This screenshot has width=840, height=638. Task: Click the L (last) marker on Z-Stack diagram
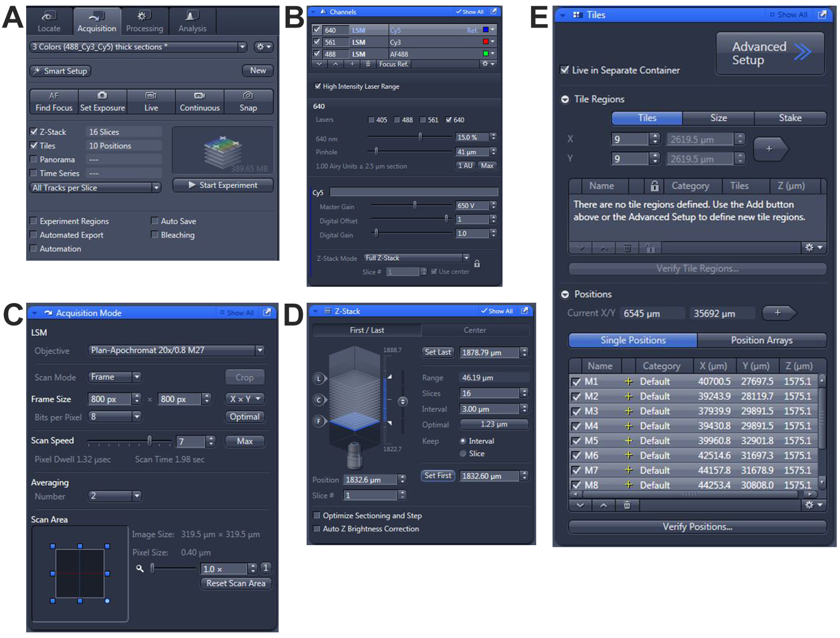coord(319,379)
